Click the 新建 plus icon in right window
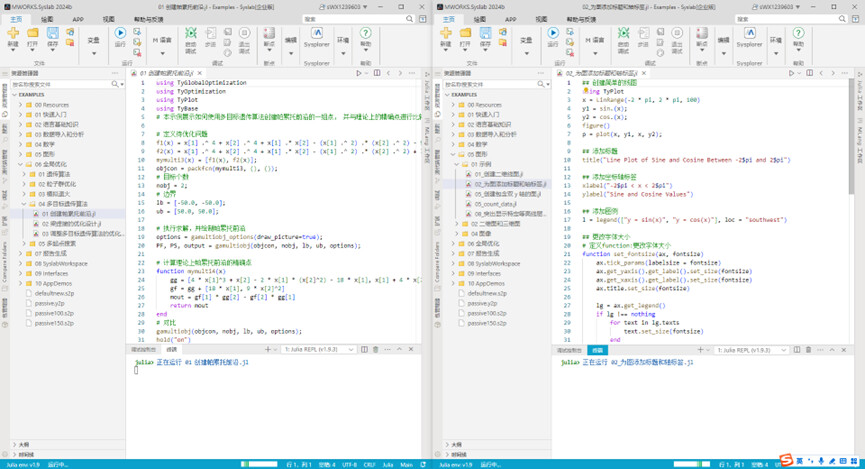Image resolution: width=865 pixels, height=469 pixels. point(445,34)
